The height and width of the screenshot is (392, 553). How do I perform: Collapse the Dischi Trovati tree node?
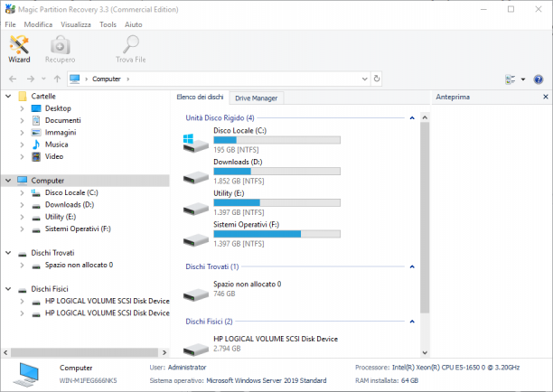[8, 253]
